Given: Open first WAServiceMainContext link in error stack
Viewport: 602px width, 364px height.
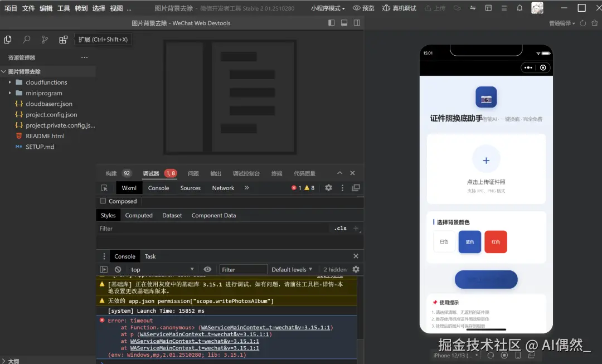Looking at the screenshot, I should pos(266,328).
